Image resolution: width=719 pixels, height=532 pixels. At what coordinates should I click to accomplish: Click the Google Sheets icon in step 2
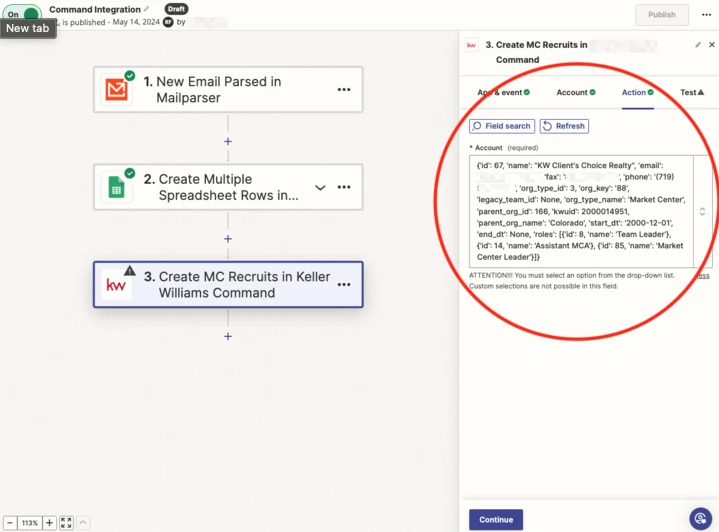[116, 187]
